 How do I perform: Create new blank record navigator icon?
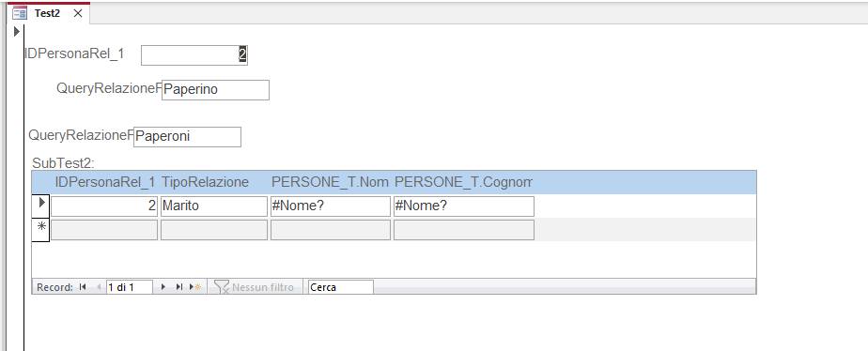194,287
